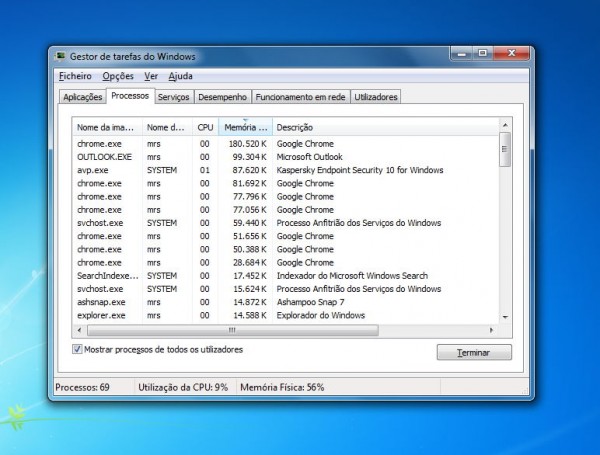Image resolution: width=600 pixels, height=455 pixels.
Task: Select the chrome.exe row with 51.656 K
Action: (285, 236)
